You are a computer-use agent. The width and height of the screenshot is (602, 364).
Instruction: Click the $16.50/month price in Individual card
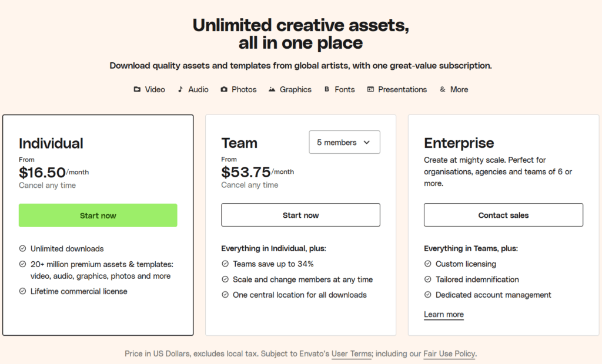53,173
